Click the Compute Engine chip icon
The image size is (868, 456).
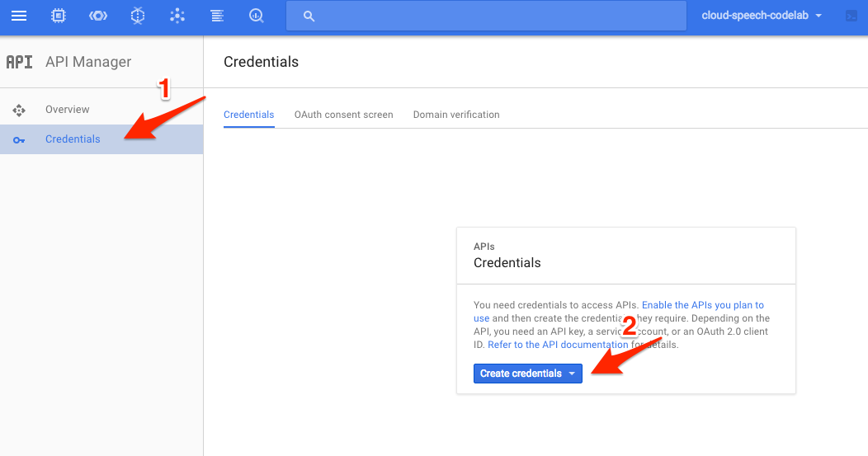coord(59,16)
